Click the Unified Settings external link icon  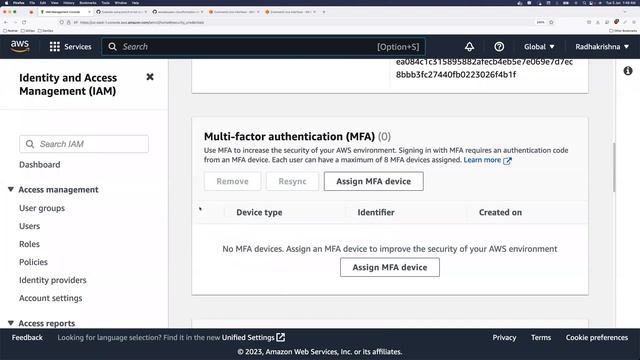coord(280,337)
